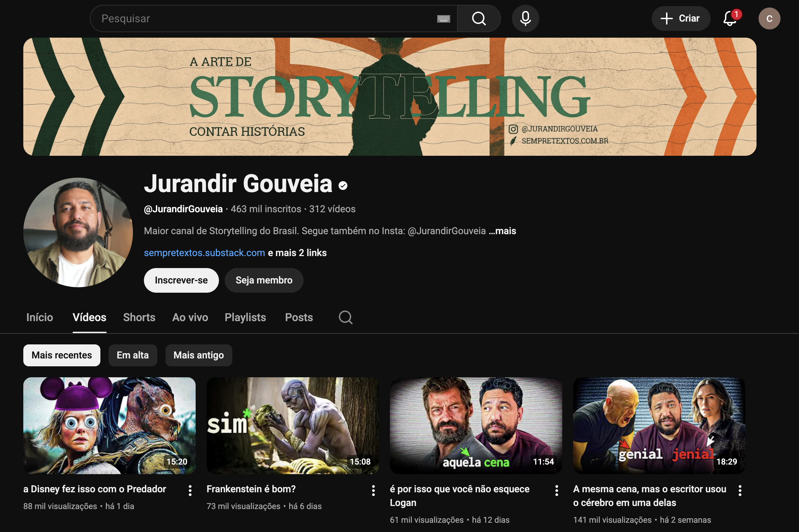Switch to the Shorts tab

[139, 317]
